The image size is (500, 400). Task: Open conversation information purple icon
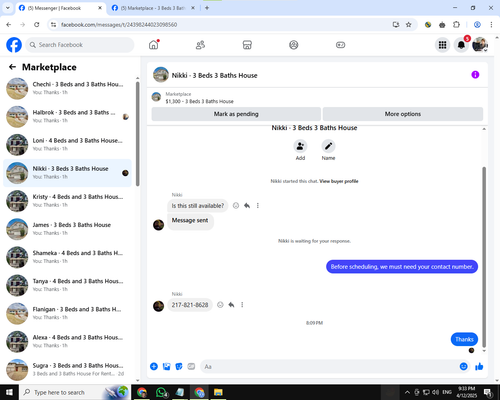[475, 75]
